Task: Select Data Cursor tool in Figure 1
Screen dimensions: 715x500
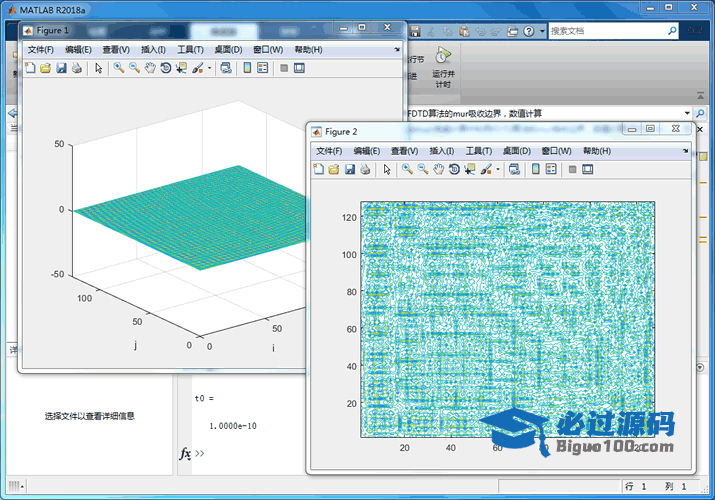Action: pyautogui.click(x=181, y=68)
